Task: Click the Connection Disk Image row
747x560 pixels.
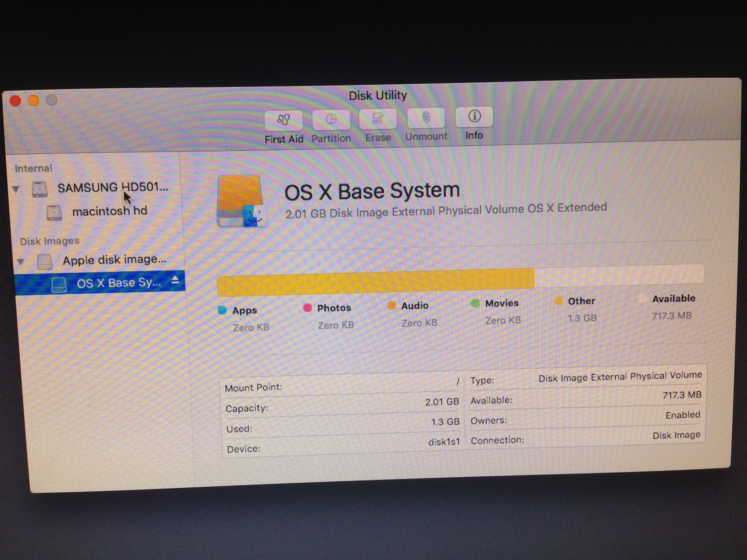Action: (x=586, y=437)
